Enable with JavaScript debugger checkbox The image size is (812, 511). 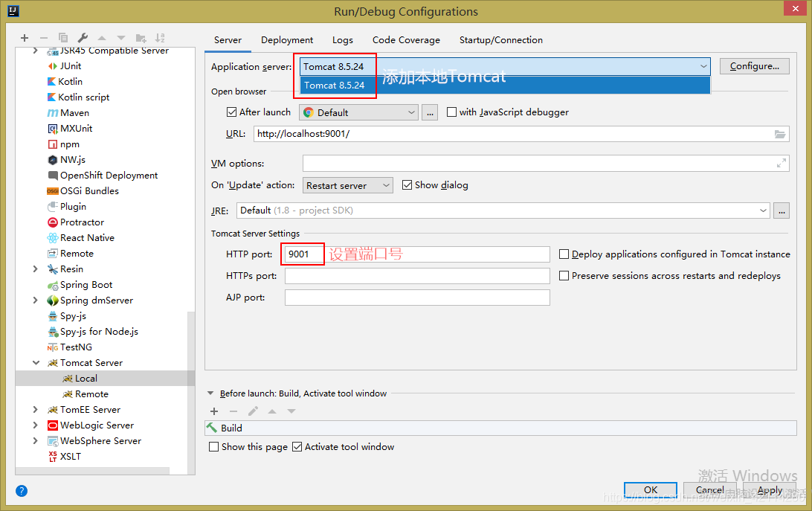point(451,112)
